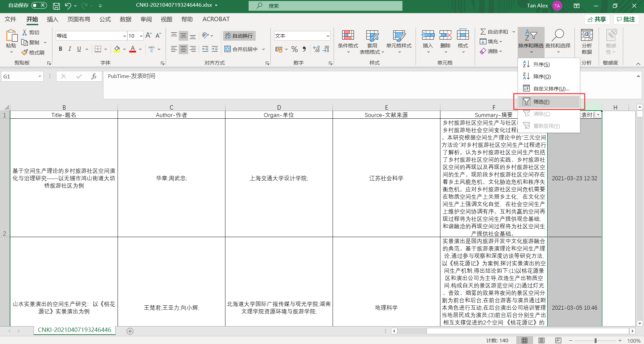Open Format as Table styles
Viewport: 644px width, 344px height.
[x=372, y=42]
